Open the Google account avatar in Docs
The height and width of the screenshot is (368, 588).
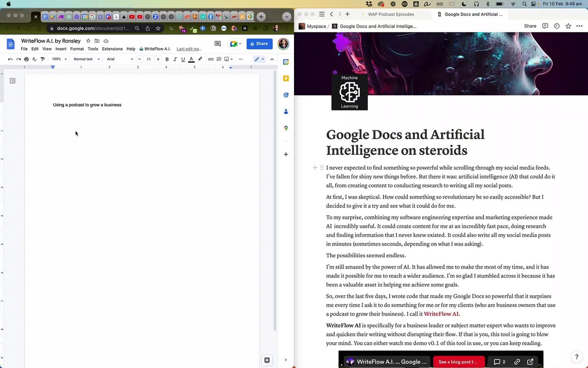click(x=283, y=44)
